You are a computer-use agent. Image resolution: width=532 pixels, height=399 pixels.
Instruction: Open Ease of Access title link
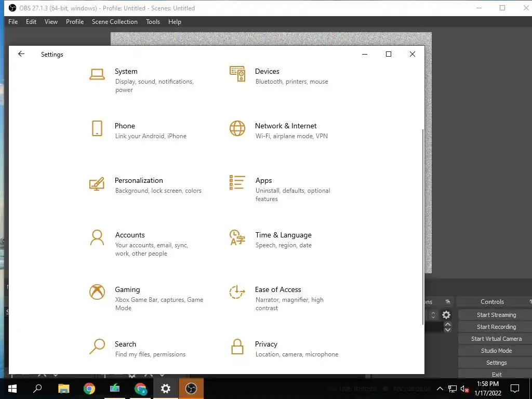[x=278, y=289]
